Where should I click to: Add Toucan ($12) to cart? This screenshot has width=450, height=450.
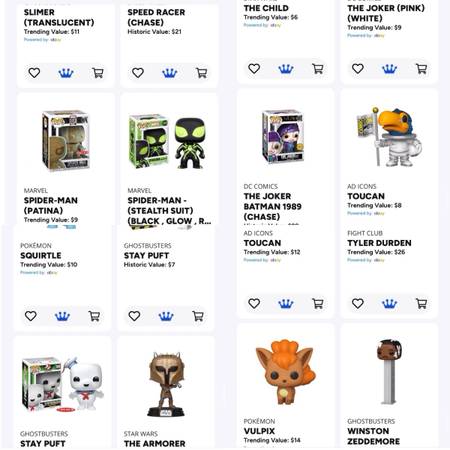[318, 303]
